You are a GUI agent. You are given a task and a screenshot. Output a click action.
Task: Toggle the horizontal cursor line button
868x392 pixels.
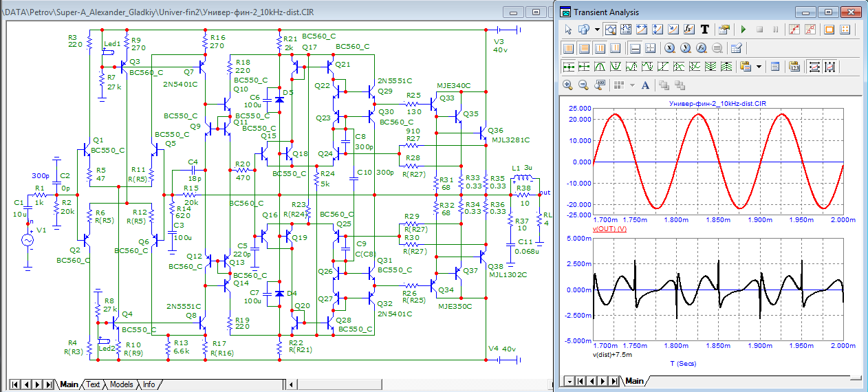[x=635, y=48]
